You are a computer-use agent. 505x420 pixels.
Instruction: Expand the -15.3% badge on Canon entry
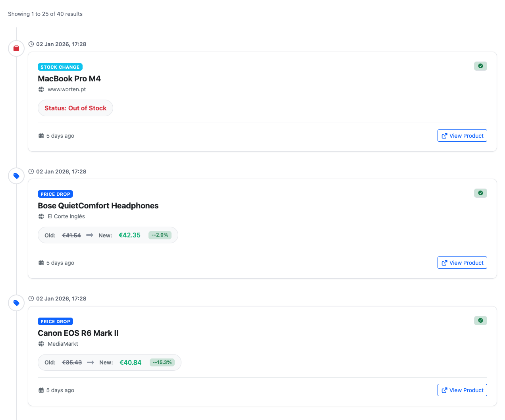[162, 362]
